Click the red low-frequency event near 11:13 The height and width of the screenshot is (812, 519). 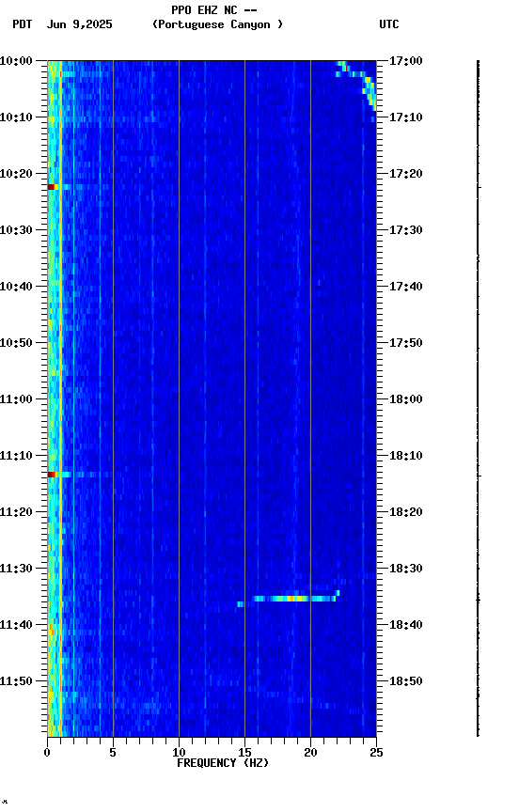point(52,475)
